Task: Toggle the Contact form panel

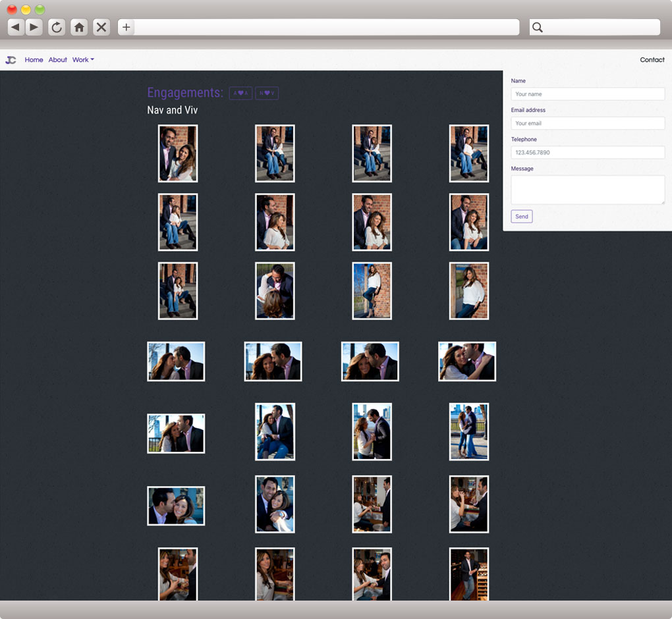Action: [x=652, y=60]
